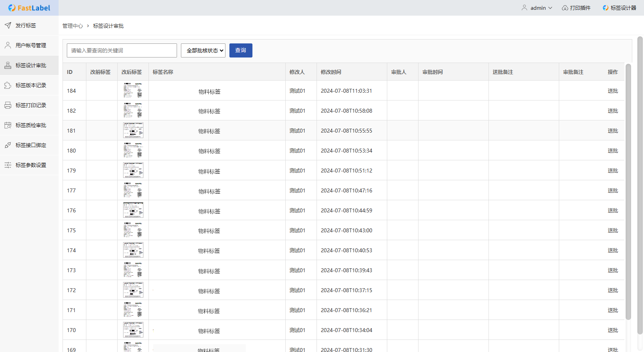Focus the keyword search input field

[x=122, y=50]
